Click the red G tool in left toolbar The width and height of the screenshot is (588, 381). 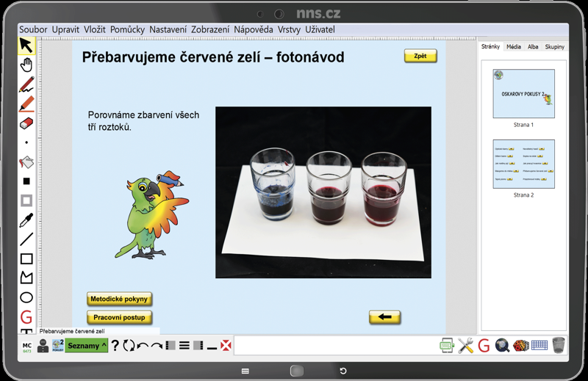point(26,317)
